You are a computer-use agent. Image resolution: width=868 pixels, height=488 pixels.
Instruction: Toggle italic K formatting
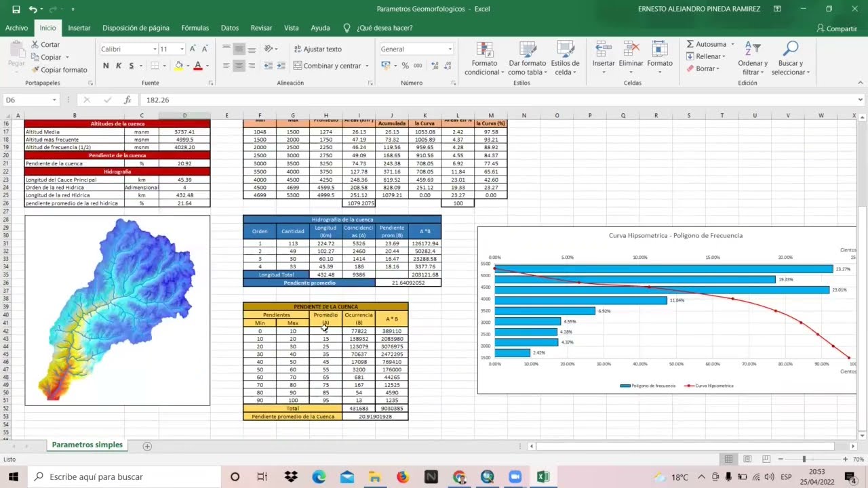pyautogui.click(x=119, y=66)
